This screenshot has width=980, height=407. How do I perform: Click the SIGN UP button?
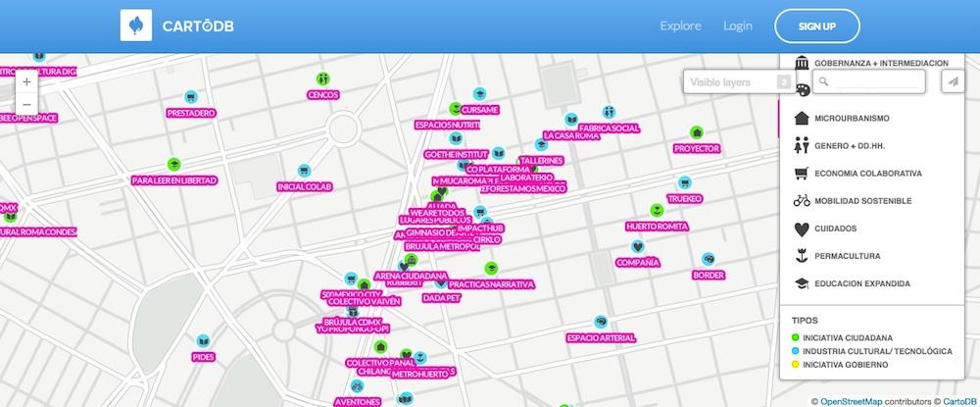coord(816,26)
